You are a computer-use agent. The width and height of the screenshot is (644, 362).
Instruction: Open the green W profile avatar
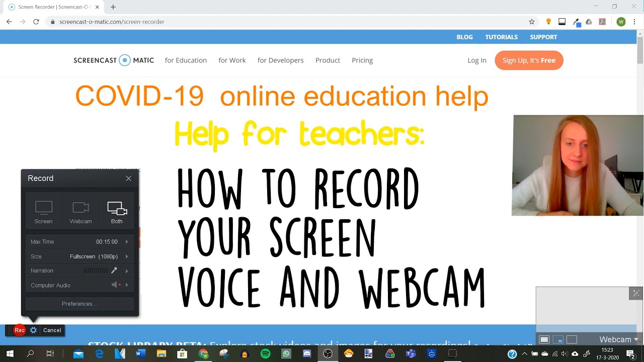pyautogui.click(x=621, y=22)
